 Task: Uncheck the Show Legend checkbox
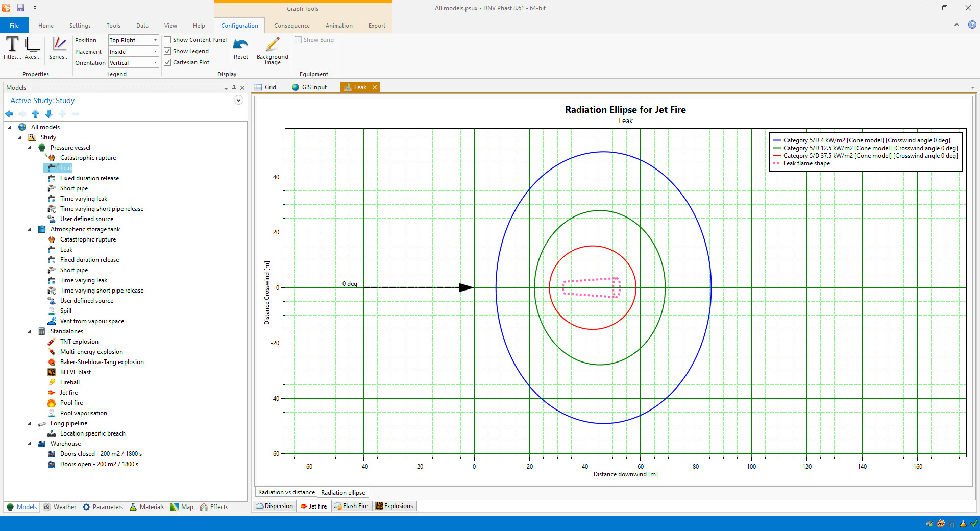tap(167, 51)
